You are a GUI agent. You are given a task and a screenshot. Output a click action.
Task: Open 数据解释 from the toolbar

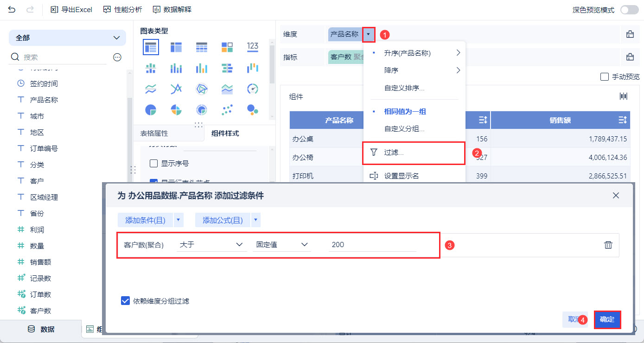[172, 9]
